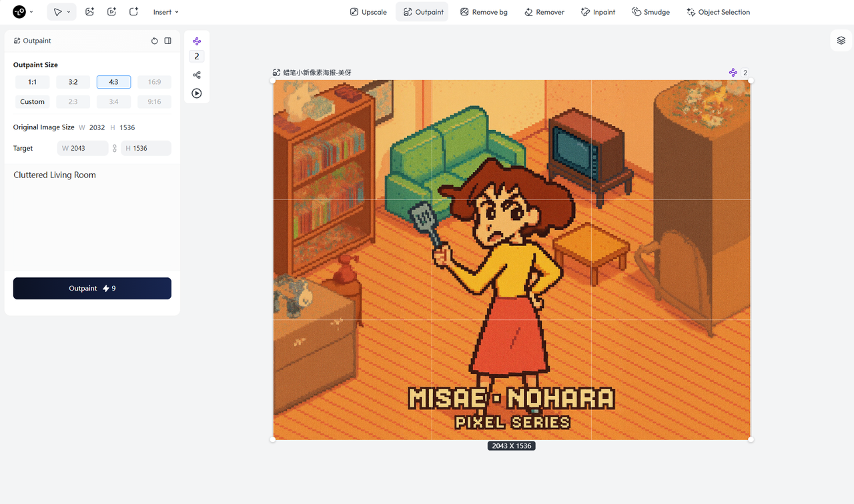Click the Outpaint panel title icon

point(17,41)
